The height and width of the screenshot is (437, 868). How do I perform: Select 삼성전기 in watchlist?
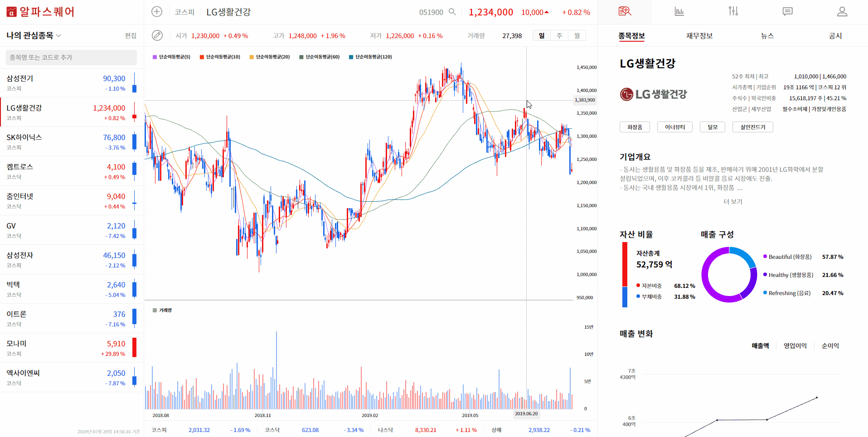click(x=72, y=83)
